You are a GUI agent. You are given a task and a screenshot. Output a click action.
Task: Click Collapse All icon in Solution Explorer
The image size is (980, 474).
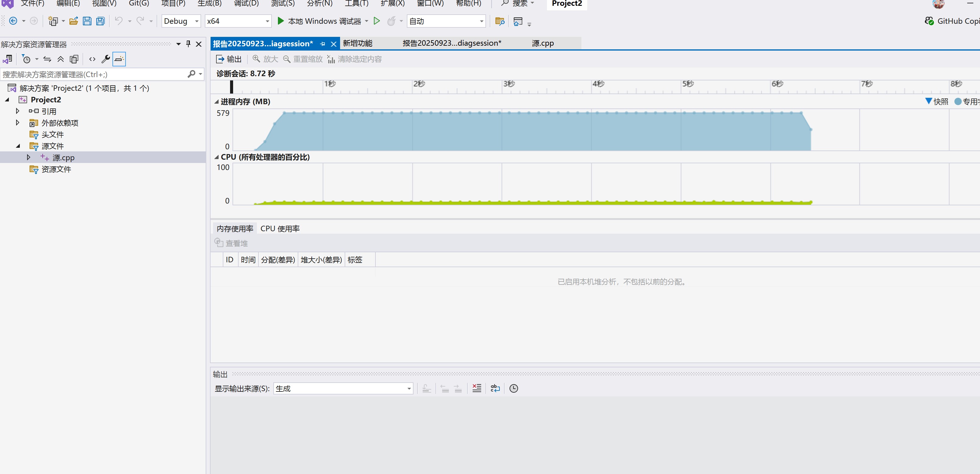point(61,59)
